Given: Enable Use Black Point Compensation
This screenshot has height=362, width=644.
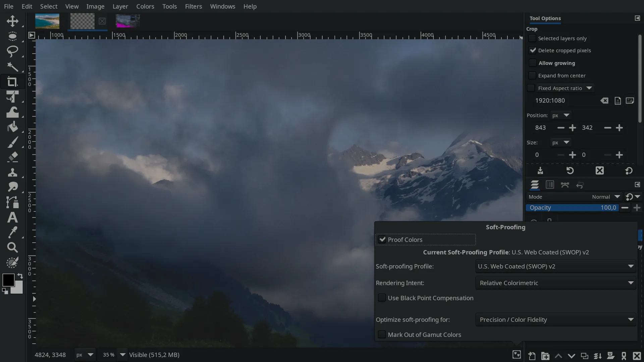Looking at the screenshot, I should 381,297.
